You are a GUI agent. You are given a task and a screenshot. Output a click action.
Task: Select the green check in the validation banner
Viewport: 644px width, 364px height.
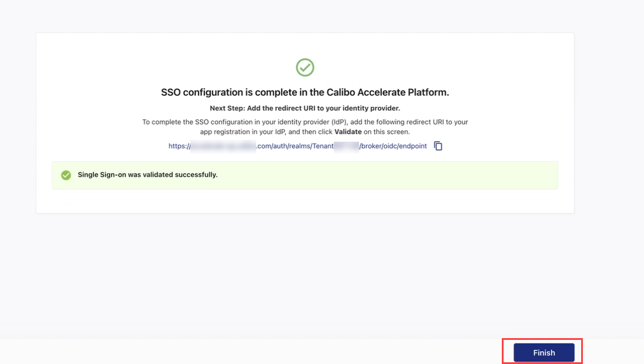(66, 175)
